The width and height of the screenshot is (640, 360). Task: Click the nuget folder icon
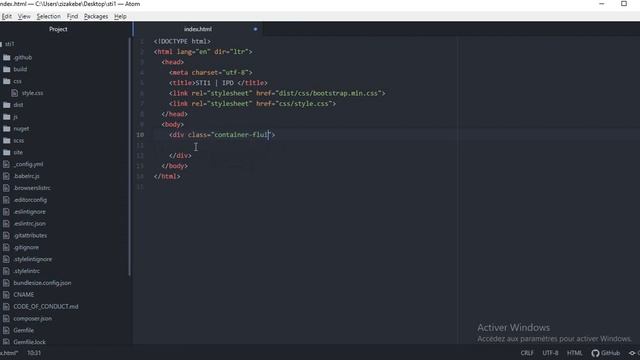[7, 129]
